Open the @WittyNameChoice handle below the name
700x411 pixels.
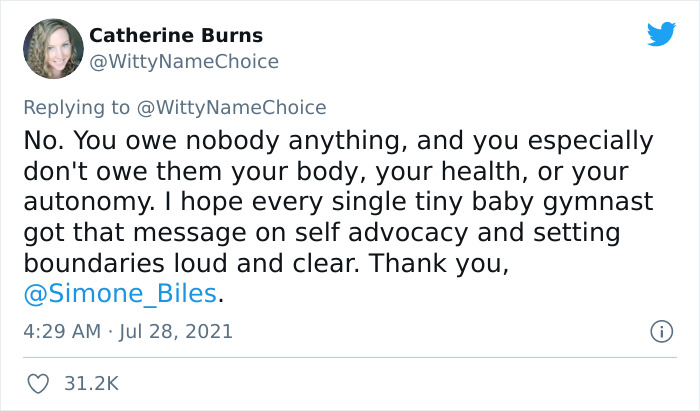click(x=184, y=62)
